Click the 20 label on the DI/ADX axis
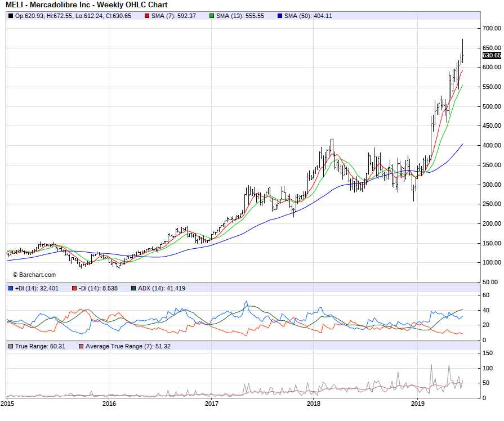This screenshot has height=421, width=504. (486, 325)
